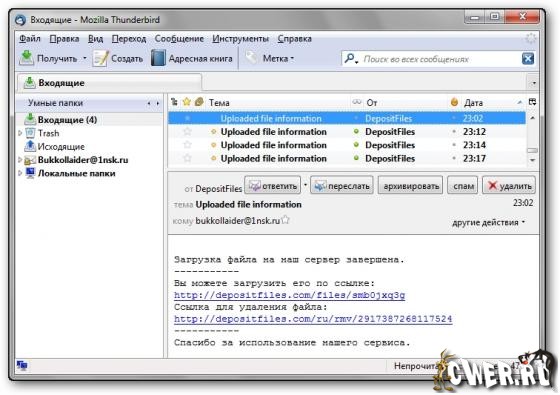Viewport: 560px width, 395px height.
Task: Expand the Trash folder
Action: tap(20, 133)
